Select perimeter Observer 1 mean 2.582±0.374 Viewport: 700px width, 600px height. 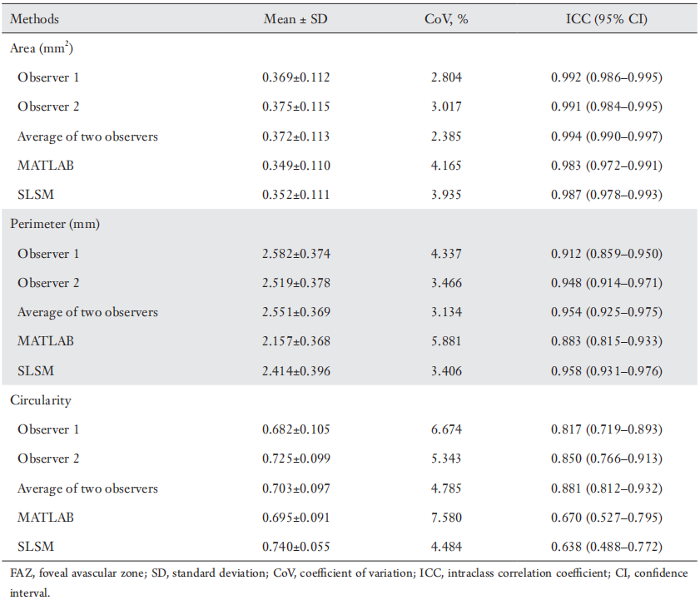[296, 254]
